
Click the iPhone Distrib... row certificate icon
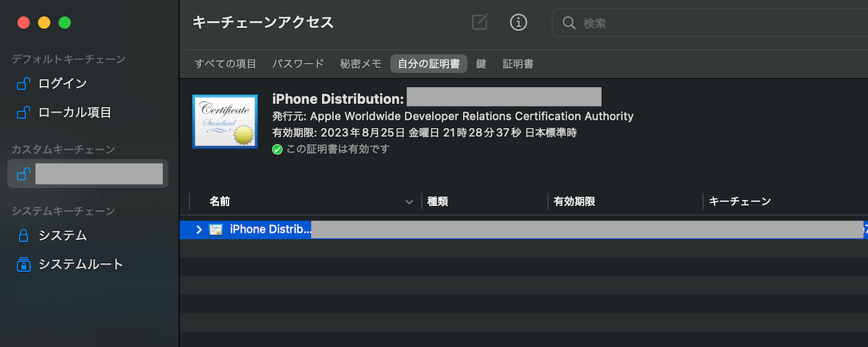click(x=216, y=229)
